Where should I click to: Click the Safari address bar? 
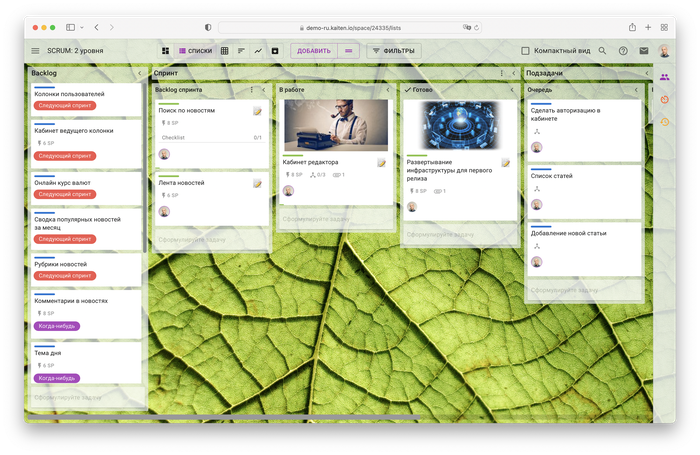pyautogui.click(x=349, y=27)
